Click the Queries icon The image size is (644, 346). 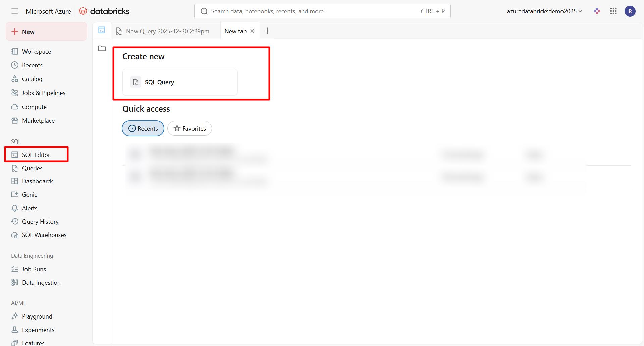coord(15,168)
